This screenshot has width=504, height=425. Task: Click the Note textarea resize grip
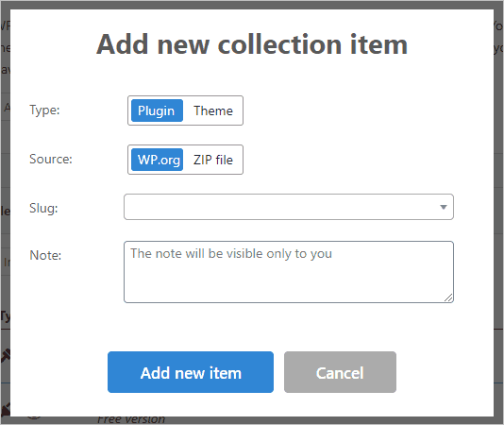click(448, 297)
